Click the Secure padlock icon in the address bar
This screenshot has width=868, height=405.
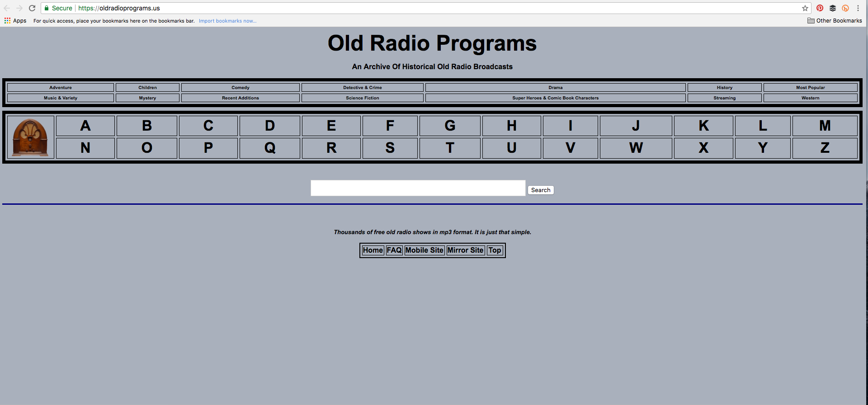coord(46,8)
